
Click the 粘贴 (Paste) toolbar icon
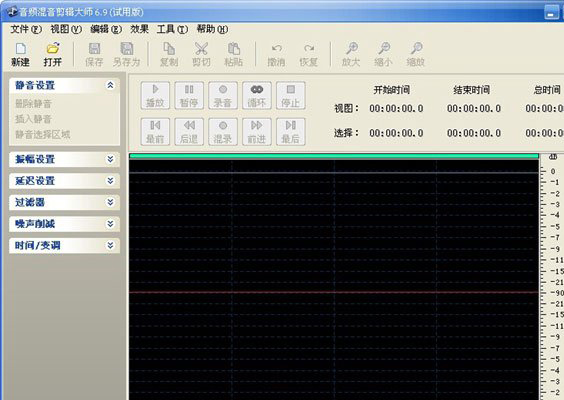[233, 54]
